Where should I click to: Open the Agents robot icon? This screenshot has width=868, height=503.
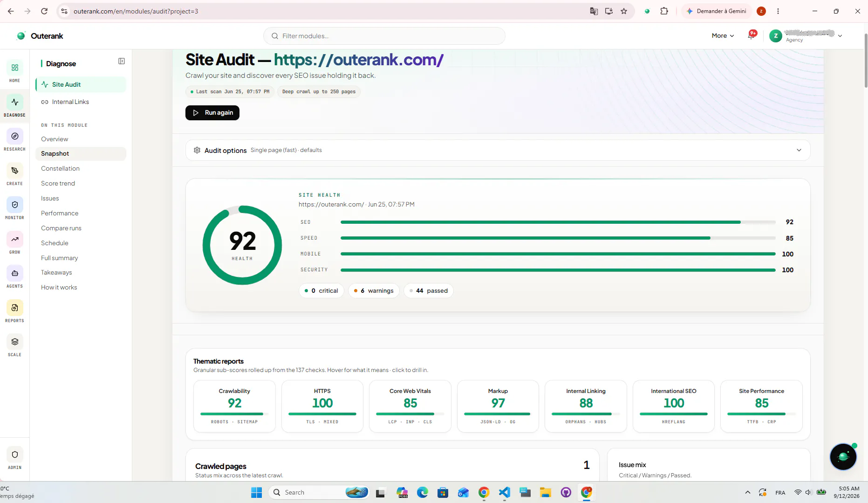pyautogui.click(x=14, y=274)
